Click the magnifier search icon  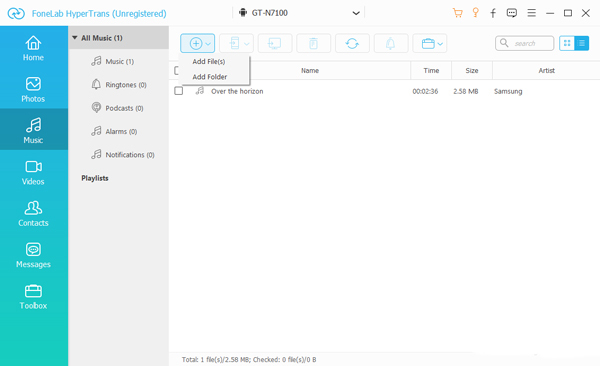pos(504,43)
